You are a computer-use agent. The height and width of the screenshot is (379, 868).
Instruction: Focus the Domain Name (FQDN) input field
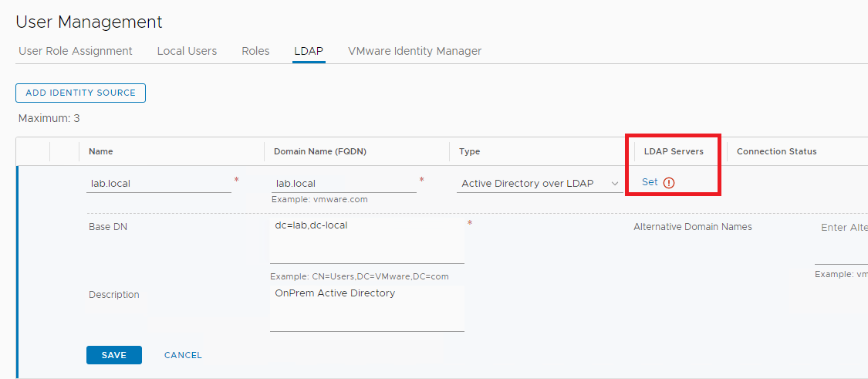(343, 184)
